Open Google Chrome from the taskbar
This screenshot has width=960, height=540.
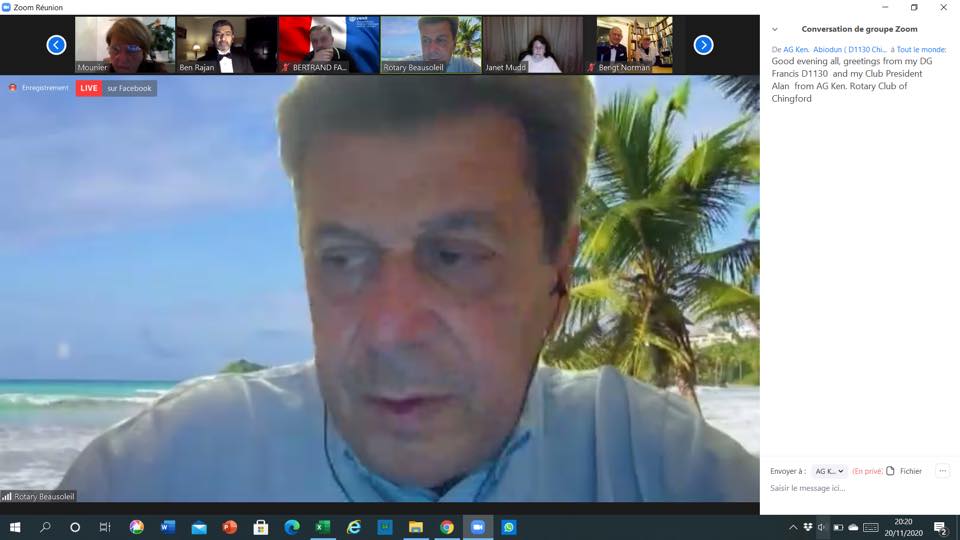(446, 527)
